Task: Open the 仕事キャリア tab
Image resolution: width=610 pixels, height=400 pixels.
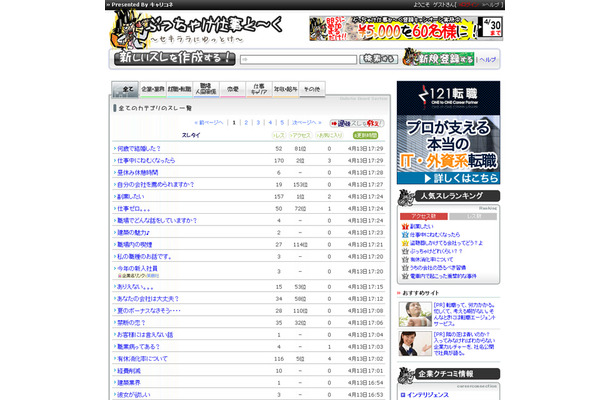Action: (259, 89)
